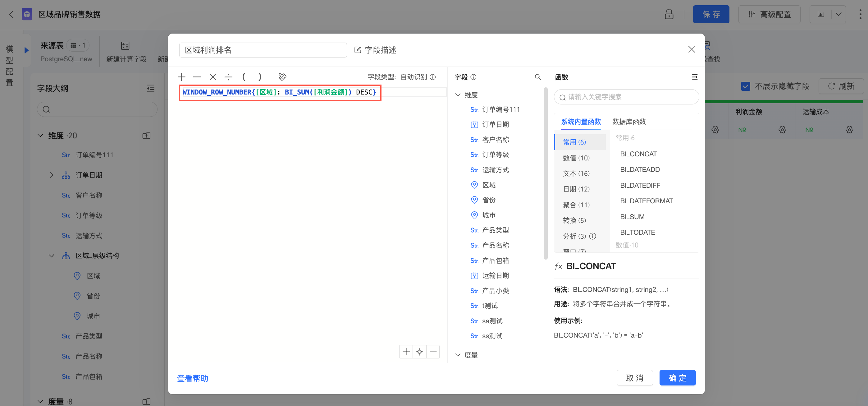Open the dropdown arrow next to chart icon
Screen dimensions: 868x406
click(x=839, y=14)
